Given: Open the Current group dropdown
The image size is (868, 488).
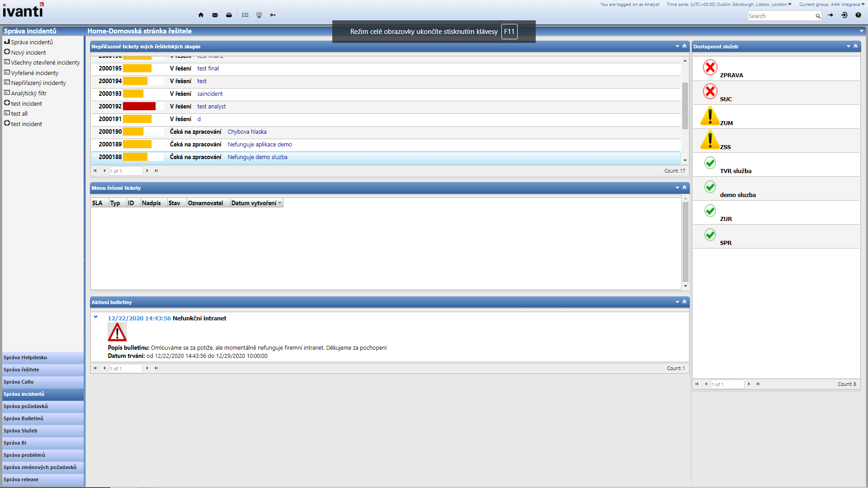Looking at the screenshot, I should [x=863, y=5].
